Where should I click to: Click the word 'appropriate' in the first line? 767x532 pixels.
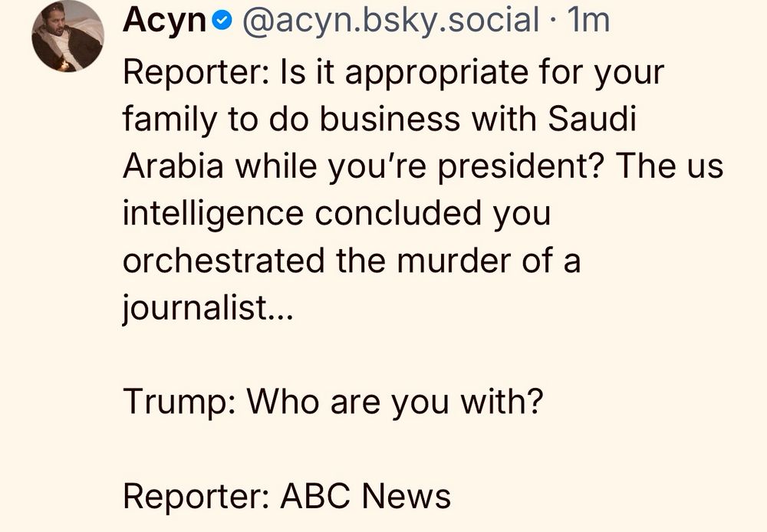point(408,74)
